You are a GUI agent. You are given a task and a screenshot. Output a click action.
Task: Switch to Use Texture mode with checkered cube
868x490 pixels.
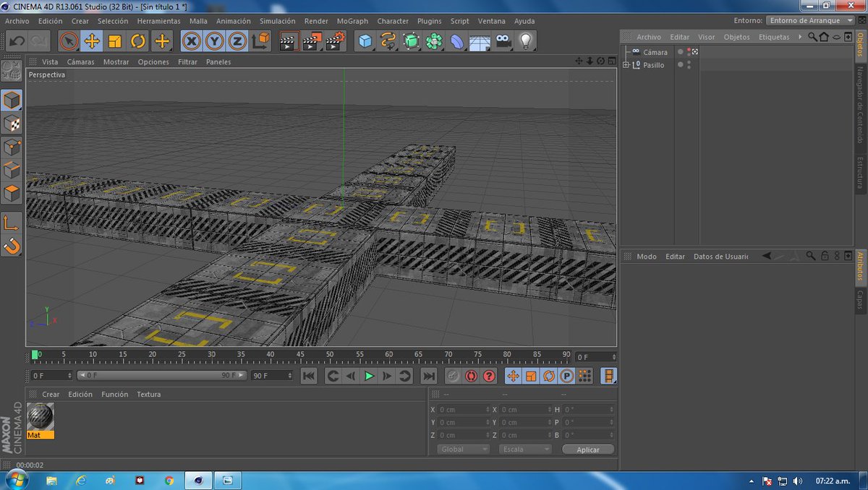coord(12,124)
